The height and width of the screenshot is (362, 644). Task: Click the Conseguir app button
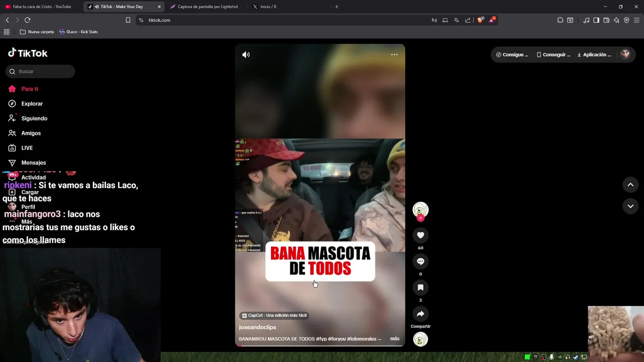click(x=553, y=54)
